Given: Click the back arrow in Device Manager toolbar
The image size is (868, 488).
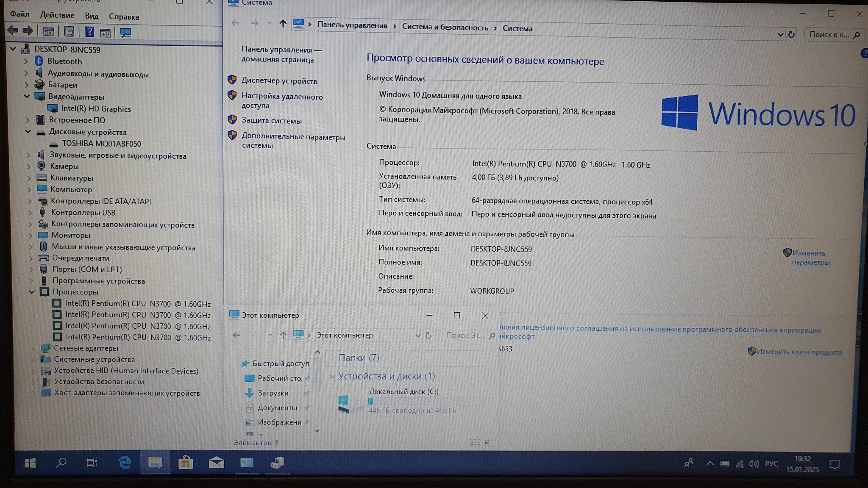Looking at the screenshot, I should (13, 30).
